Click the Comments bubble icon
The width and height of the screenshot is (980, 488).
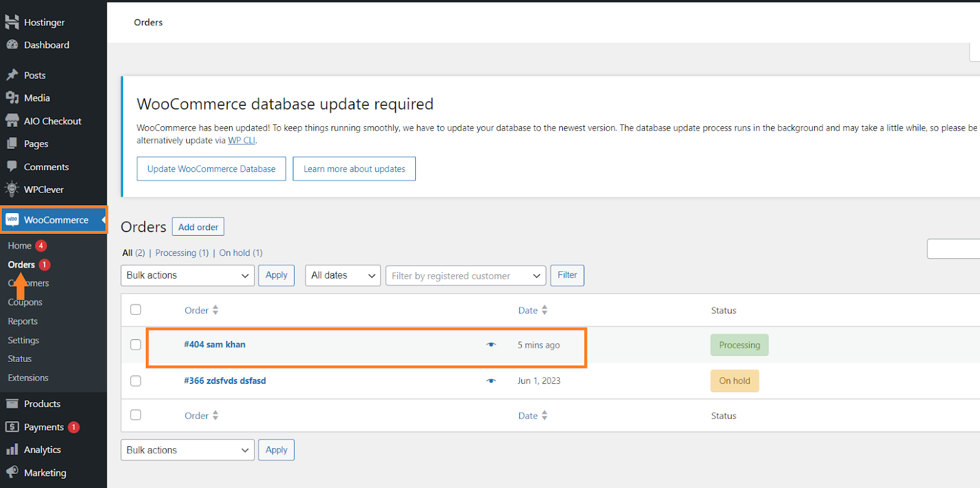coord(12,167)
